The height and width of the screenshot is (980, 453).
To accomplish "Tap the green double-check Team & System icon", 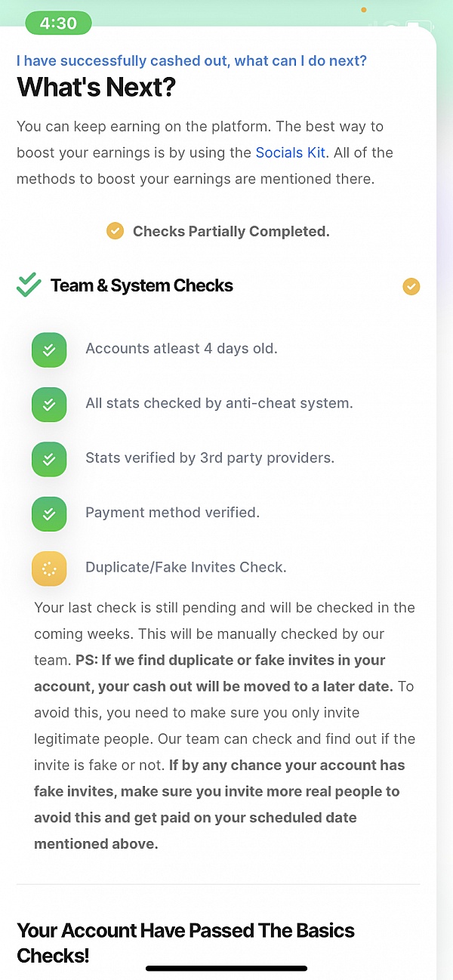I will pos(29,285).
